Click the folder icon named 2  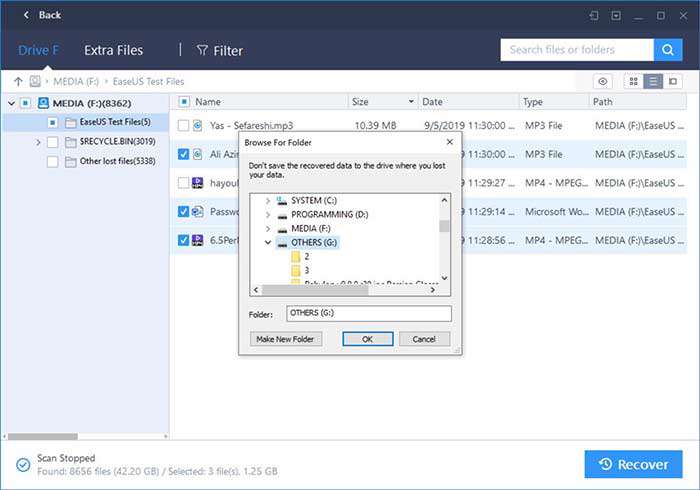tap(296, 256)
